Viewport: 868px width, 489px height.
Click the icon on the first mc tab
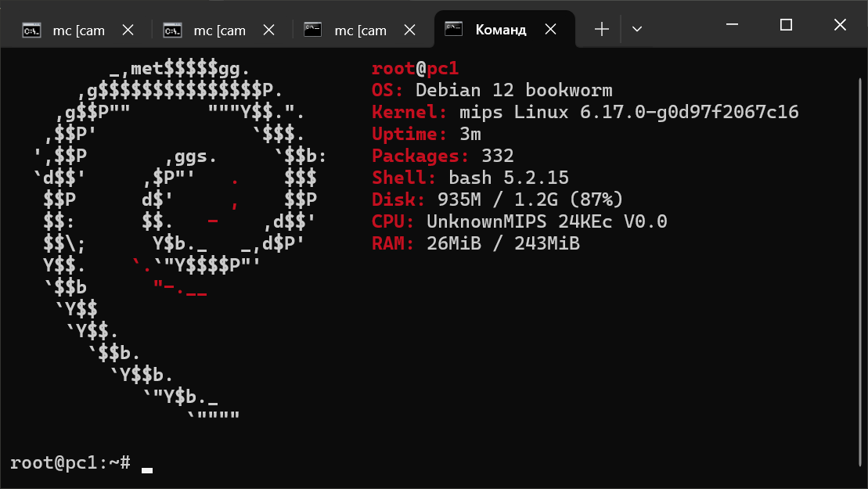pos(31,31)
